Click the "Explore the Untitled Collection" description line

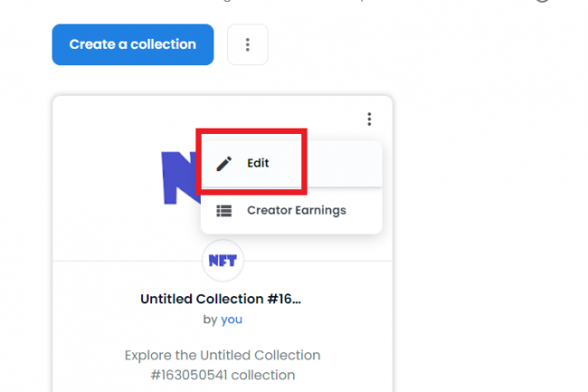[x=223, y=355]
